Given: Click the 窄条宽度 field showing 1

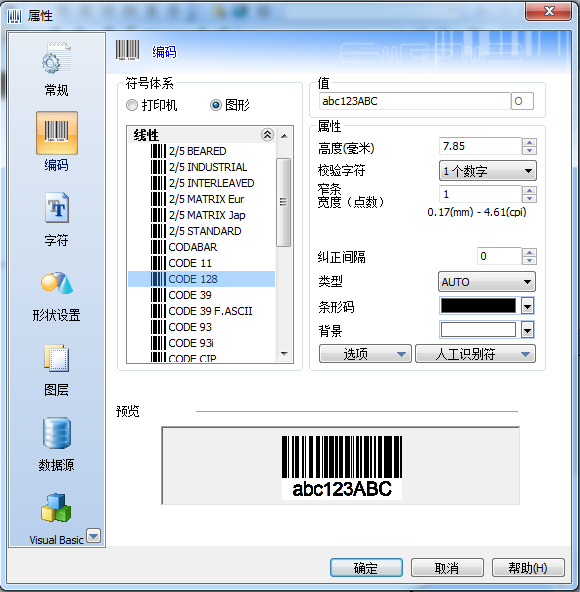Looking at the screenshot, I should click(x=480, y=194).
